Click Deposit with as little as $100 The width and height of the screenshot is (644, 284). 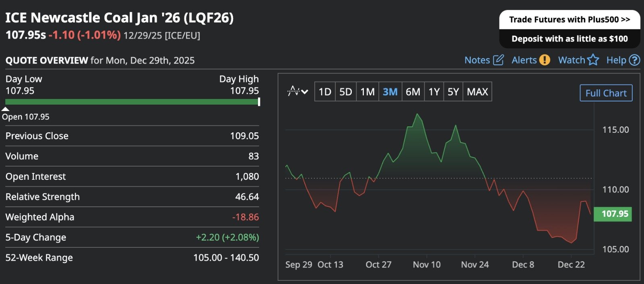click(x=569, y=39)
